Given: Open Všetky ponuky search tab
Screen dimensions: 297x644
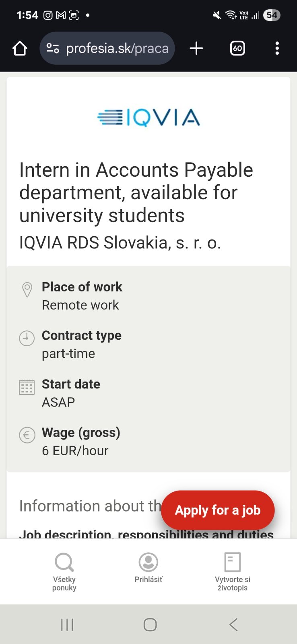Looking at the screenshot, I should (64, 572).
